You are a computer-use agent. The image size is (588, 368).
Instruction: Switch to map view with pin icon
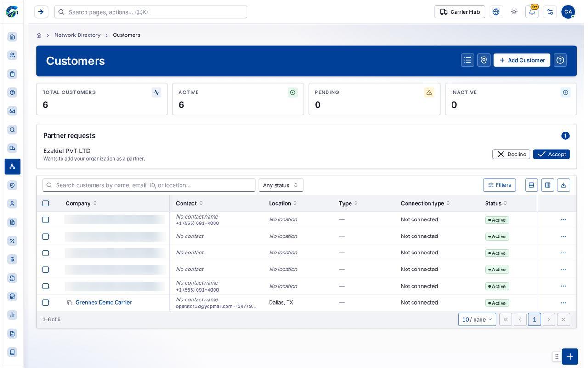(484, 60)
